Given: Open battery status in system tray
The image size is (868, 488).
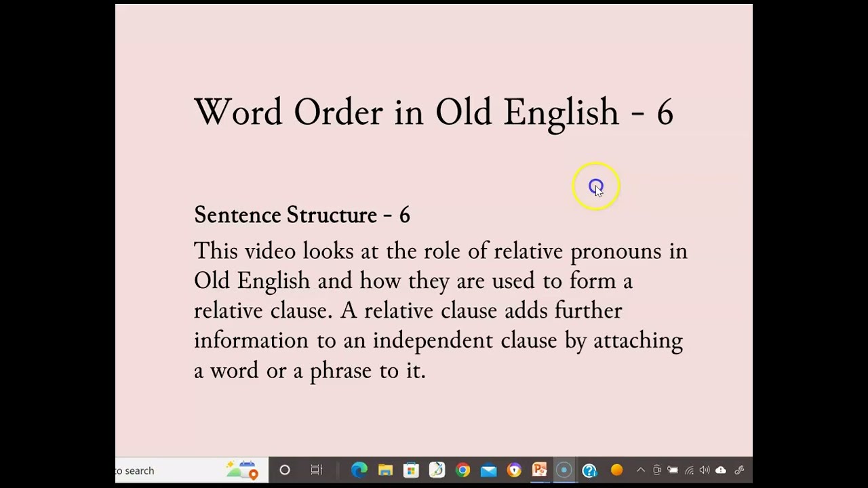Looking at the screenshot, I should tap(673, 470).
